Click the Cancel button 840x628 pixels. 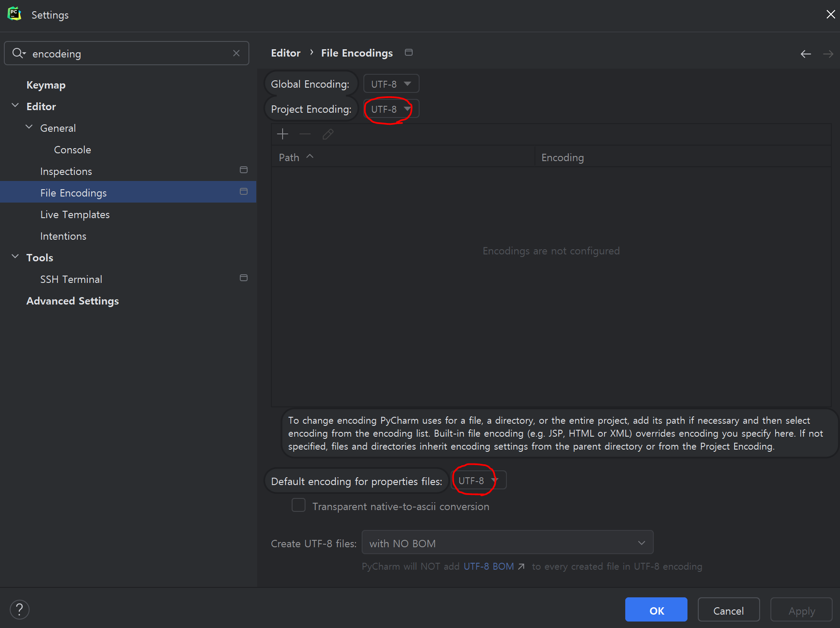point(729,610)
